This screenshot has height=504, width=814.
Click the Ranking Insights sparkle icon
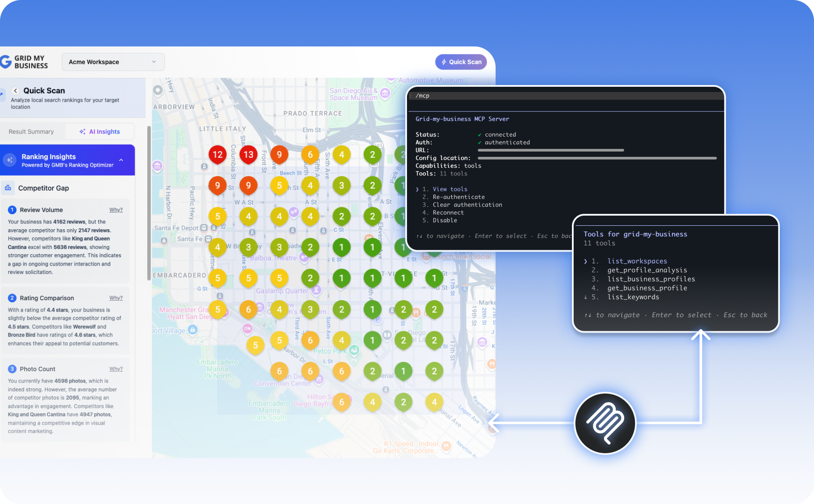[10, 160]
